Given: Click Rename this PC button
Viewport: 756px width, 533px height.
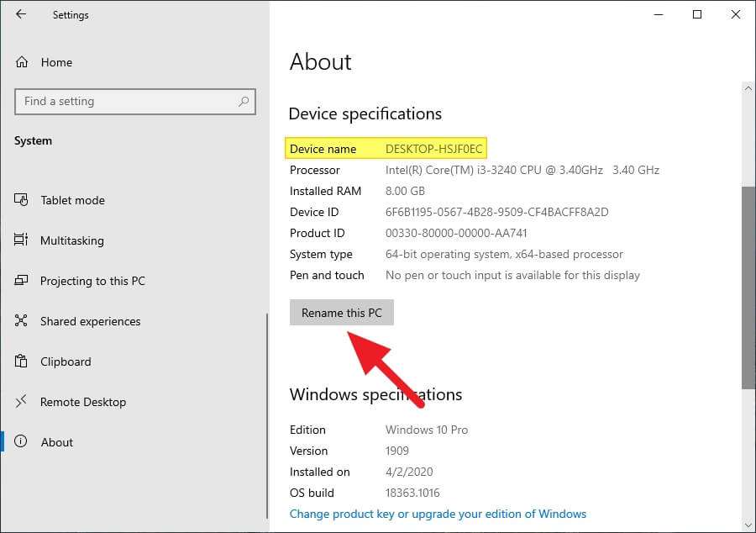Looking at the screenshot, I should point(342,313).
